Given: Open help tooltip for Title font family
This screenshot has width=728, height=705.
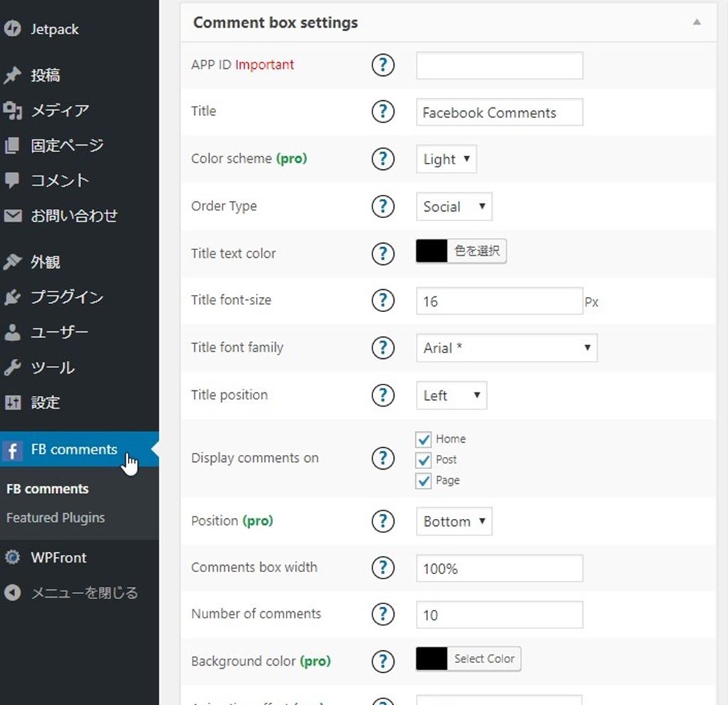Looking at the screenshot, I should [382, 348].
